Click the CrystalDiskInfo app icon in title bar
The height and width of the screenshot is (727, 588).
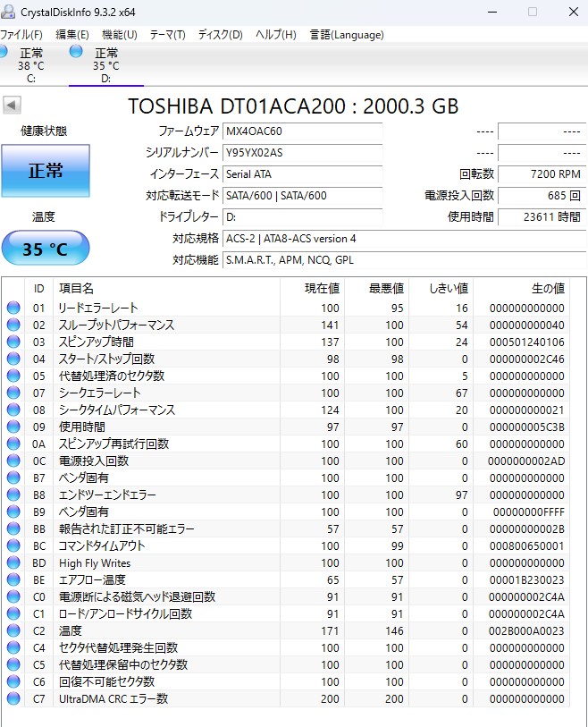(x=8, y=12)
